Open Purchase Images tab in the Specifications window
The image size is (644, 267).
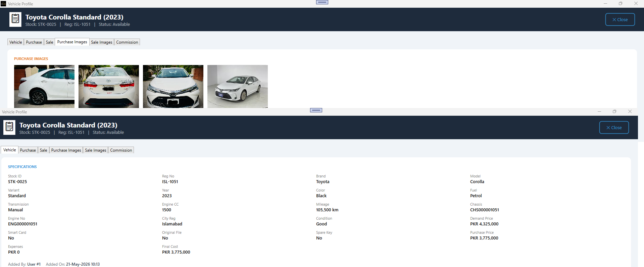point(66,150)
